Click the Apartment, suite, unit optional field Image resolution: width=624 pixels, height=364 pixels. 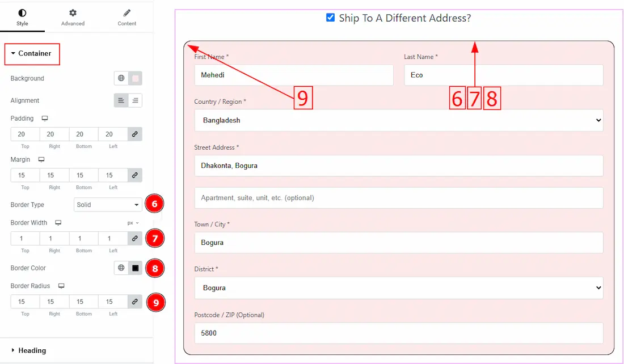[x=399, y=198]
